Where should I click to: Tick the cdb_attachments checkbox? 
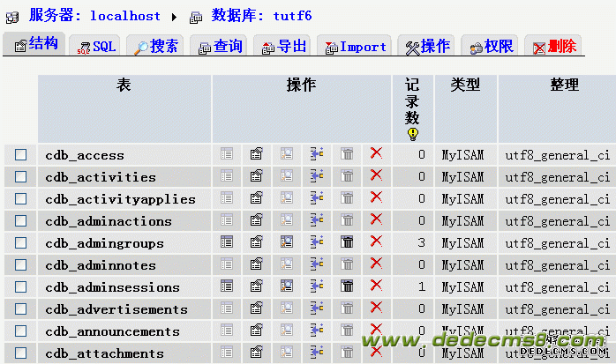click(21, 353)
